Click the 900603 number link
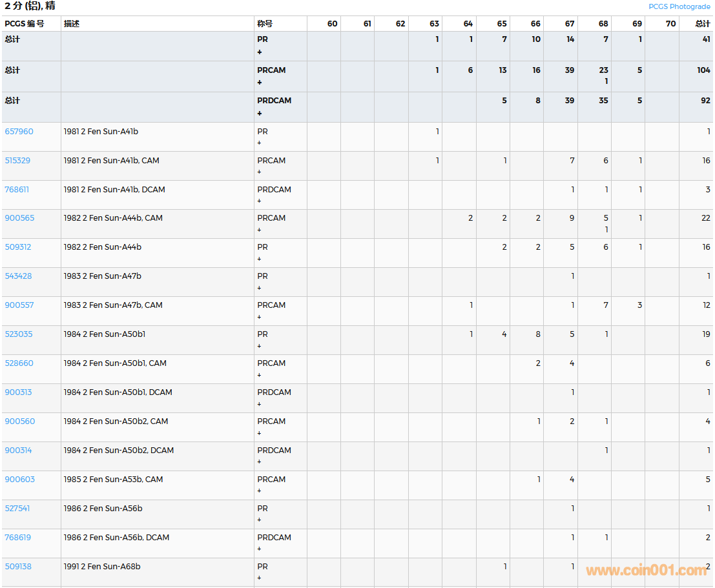The width and height of the screenshot is (715, 588). [x=19, y=480]
